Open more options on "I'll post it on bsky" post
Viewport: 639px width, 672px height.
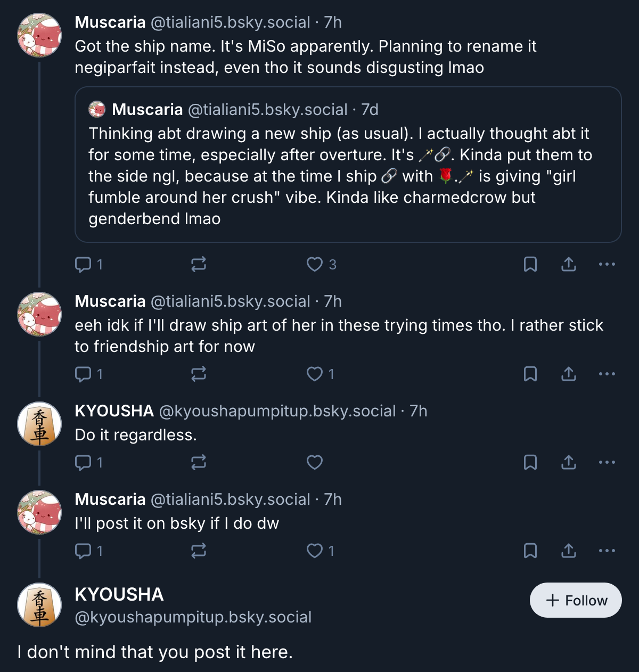point(607,551)
